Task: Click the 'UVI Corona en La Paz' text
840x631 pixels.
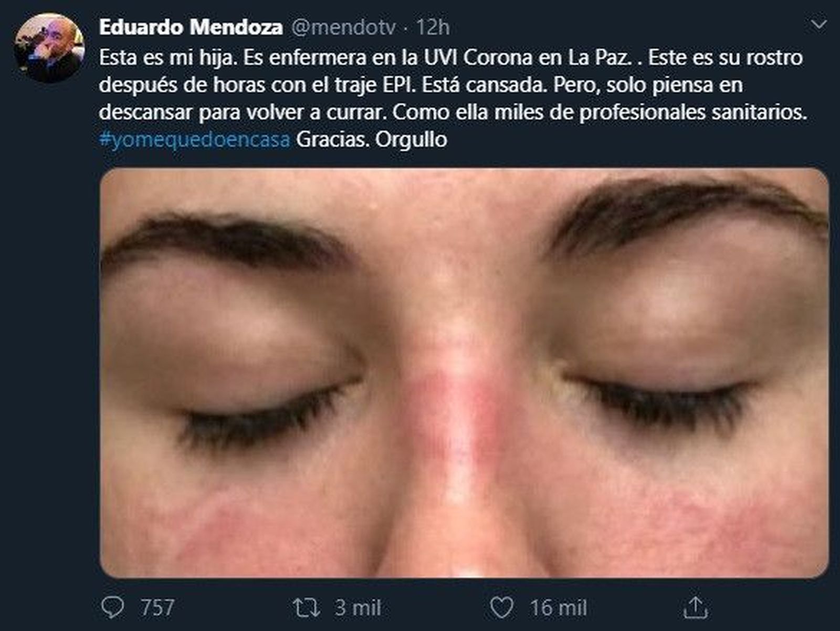Action: 527,57
